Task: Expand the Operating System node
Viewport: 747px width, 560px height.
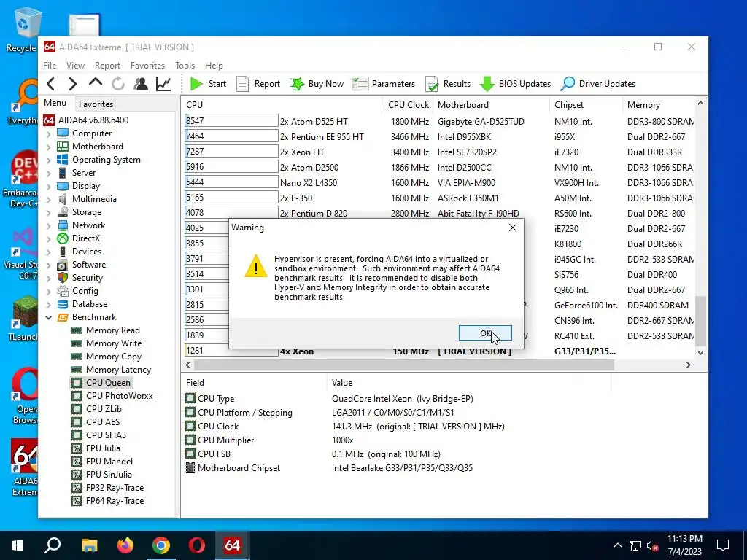Action: pyautogui.click(x=48, y=160)
